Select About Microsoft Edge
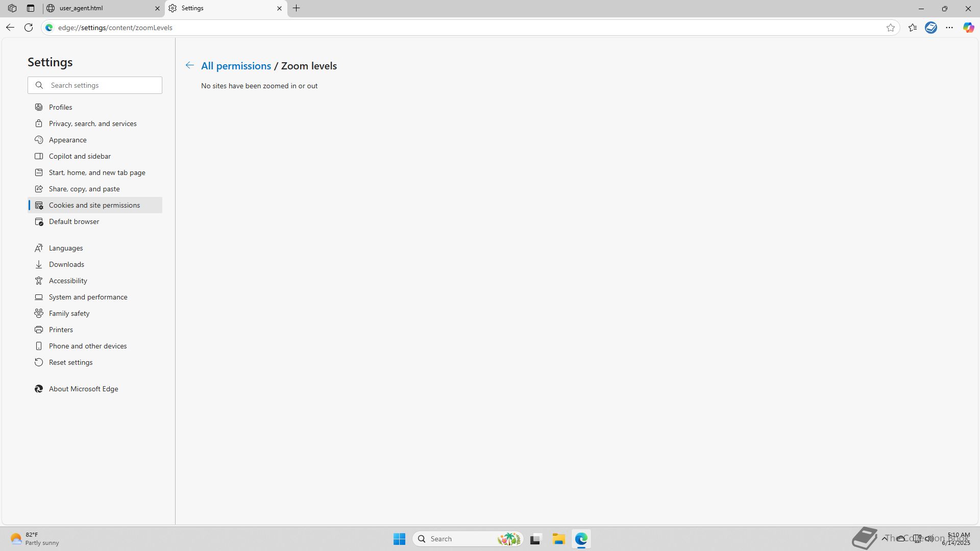Screen dimensions: 980x551 tap(83, 389)
